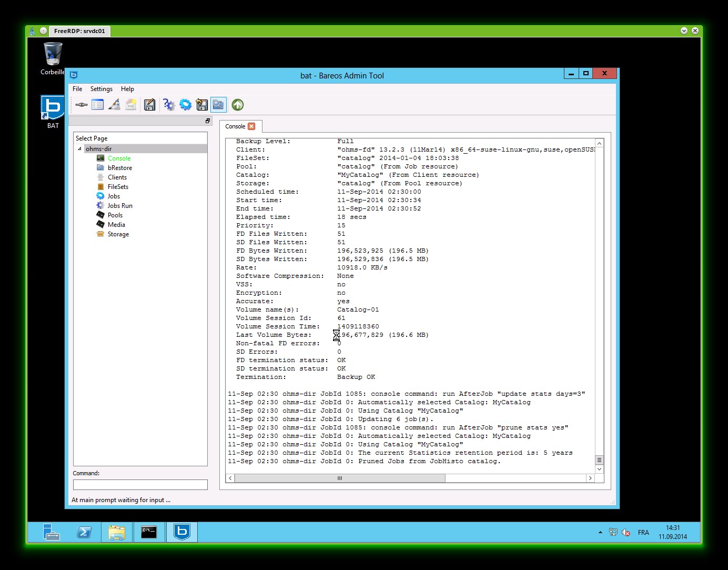Collapse the ohms-dir tree node
This screenshot has height=570, width=728.
pyautogui.click(x=80, y=149)
